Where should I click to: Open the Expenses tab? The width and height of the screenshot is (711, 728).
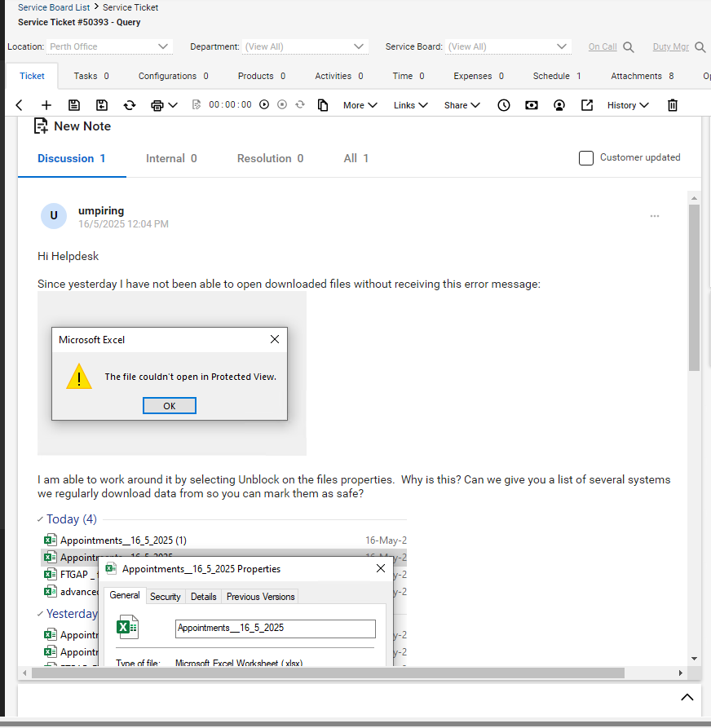click(x=479, y=76)
